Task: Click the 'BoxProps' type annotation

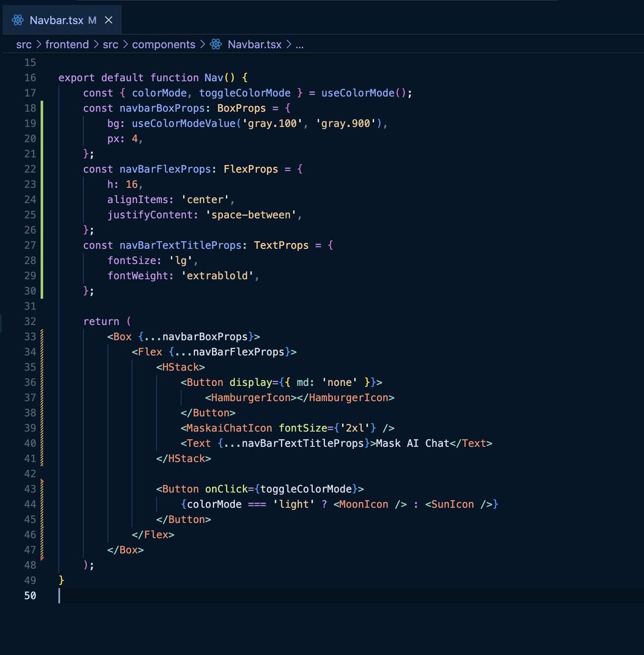Action: [x=242, y=108]
